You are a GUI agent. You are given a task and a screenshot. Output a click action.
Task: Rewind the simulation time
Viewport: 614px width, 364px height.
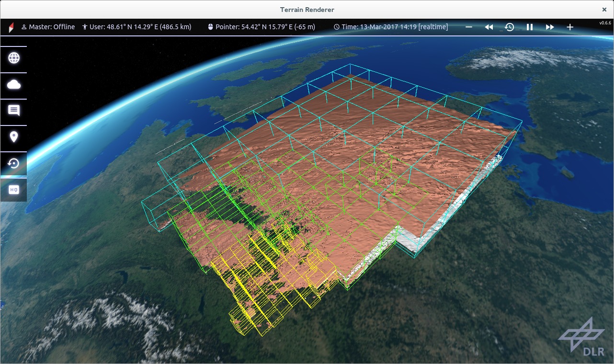pos(489,27)
